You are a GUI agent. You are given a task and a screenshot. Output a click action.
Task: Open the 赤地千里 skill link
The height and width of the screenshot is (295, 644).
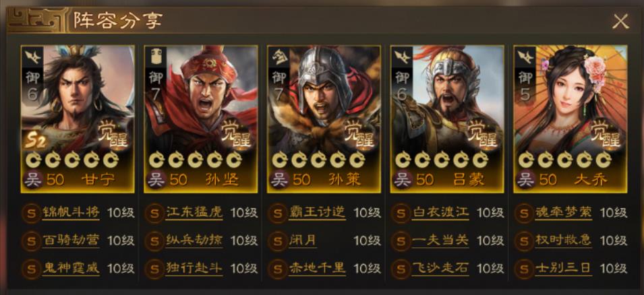coord(317,269)
